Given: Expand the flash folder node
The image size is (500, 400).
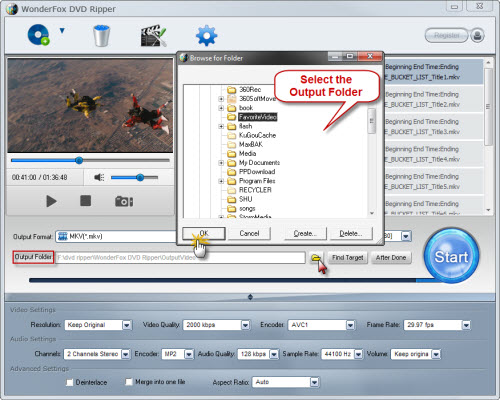Looking at the screenshot, I should 221,126.
